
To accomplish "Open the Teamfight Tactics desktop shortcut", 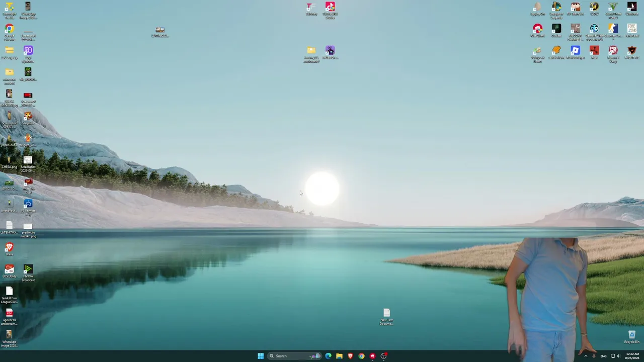I will tap(9, 11).
